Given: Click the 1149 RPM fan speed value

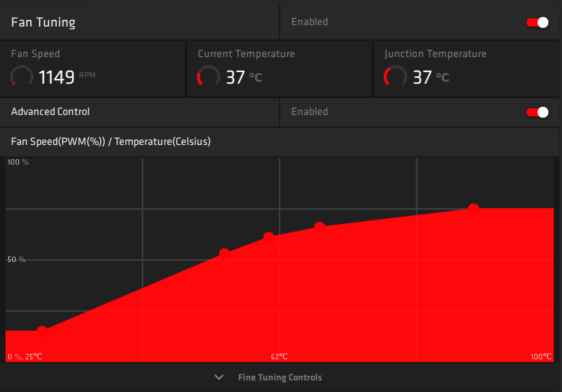Looking at the screenshot, I should tap(67, 77).
